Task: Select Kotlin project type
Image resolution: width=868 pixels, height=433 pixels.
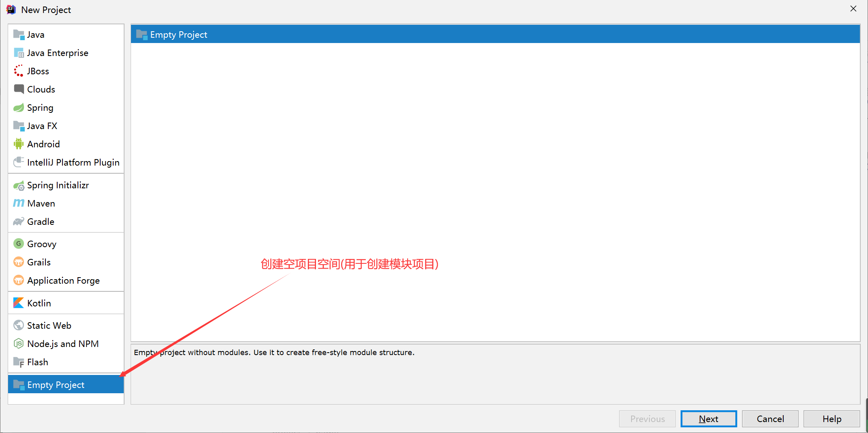Action: pyautogui.click(x=39, y=304)
